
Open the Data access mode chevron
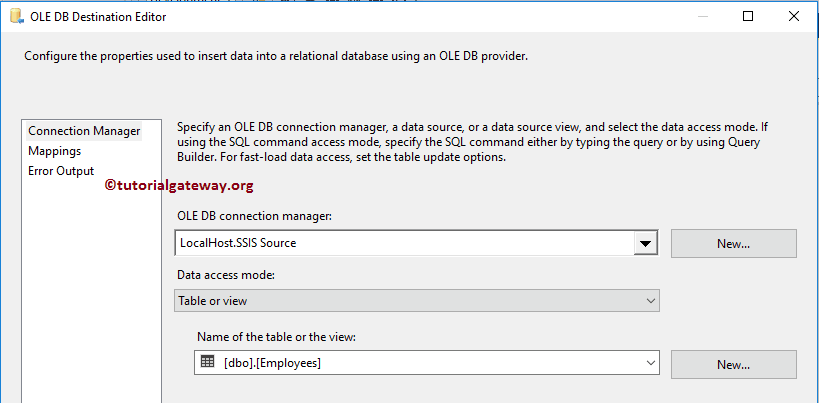(x=649, y=301)
